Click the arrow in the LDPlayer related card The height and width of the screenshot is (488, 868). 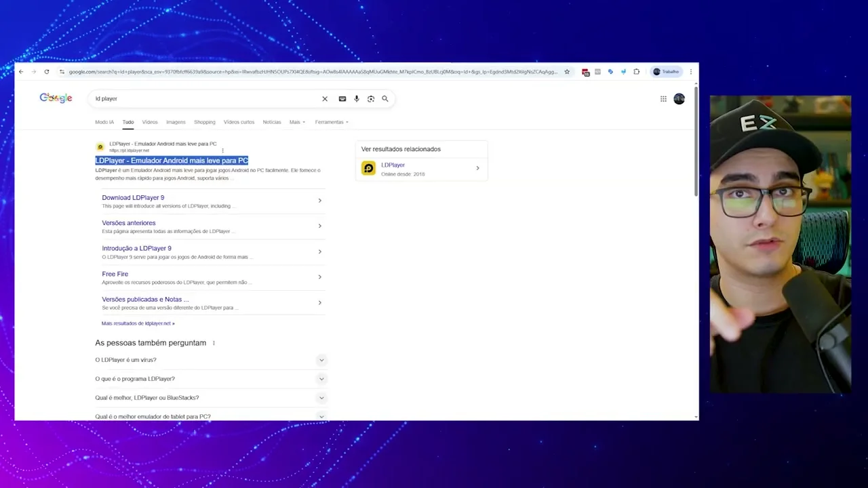coord(477,168)
